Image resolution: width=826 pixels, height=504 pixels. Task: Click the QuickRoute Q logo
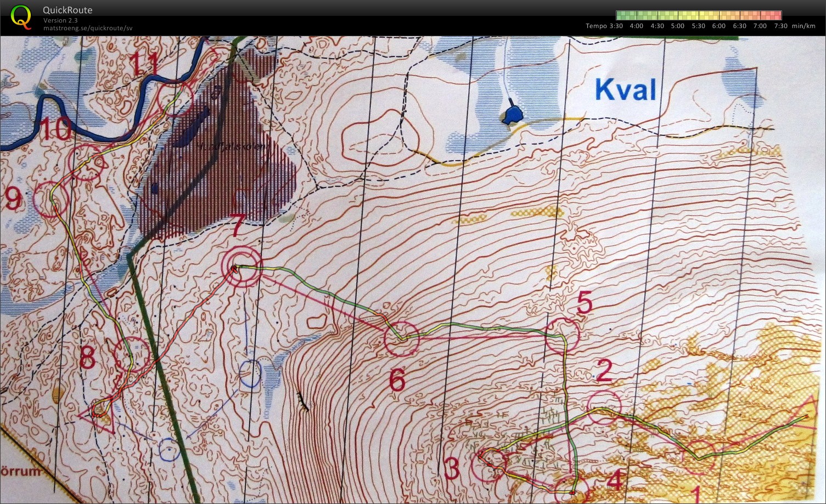click(x=21, y=16)
